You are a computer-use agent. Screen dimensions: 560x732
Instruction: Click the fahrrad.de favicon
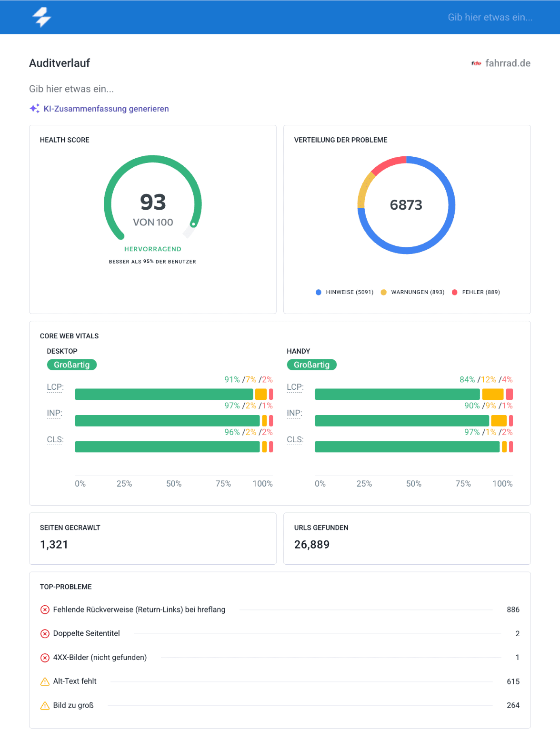[x=476, y=63]
